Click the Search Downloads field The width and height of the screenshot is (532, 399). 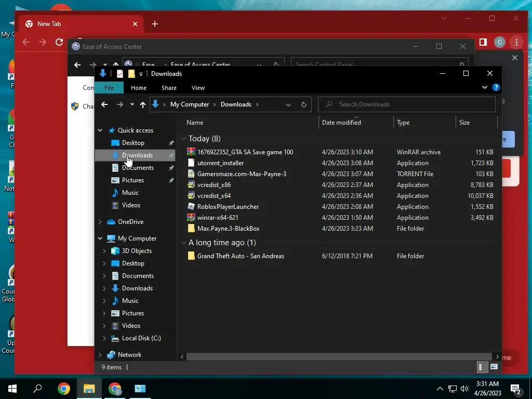coord(406,104)
